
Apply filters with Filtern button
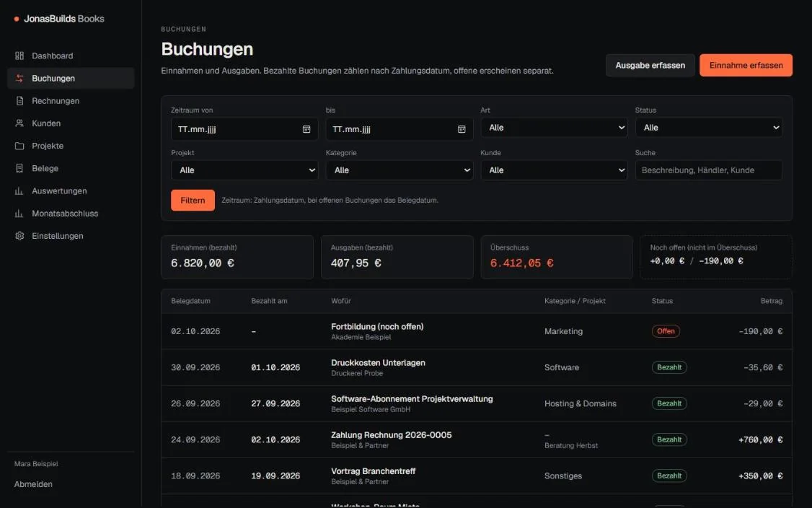coord(193,200)
